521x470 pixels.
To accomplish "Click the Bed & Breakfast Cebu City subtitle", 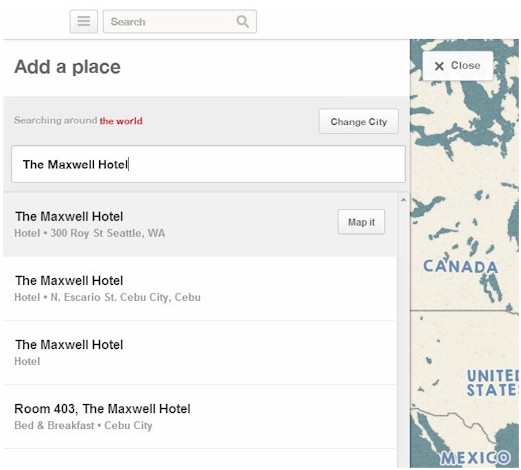I will (x=83, y=425).
